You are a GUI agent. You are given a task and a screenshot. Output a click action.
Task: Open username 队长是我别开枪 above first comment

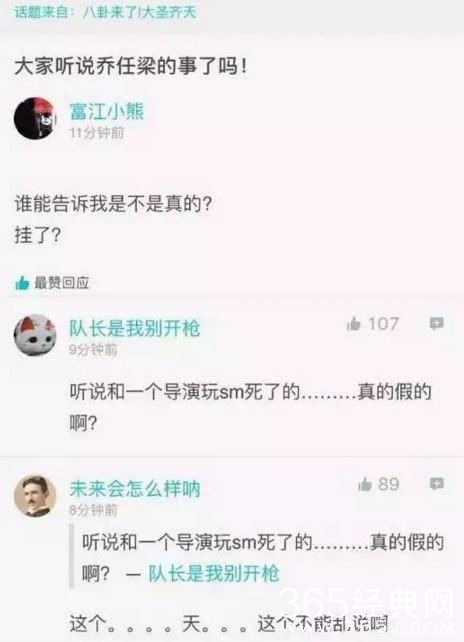(x=134, y=328)
